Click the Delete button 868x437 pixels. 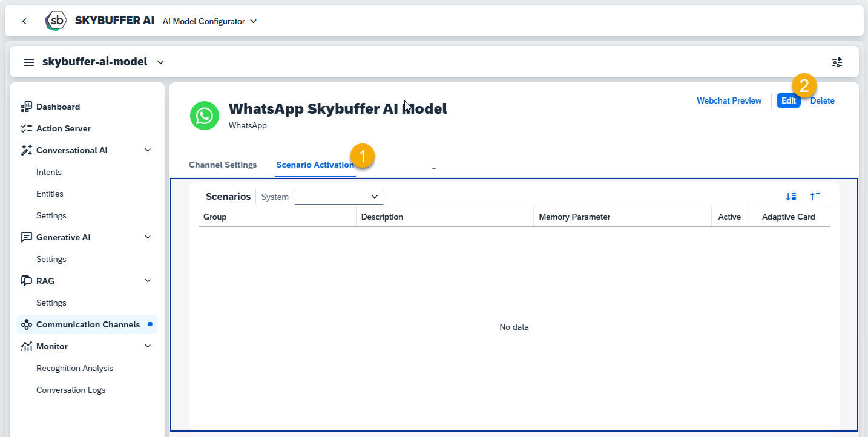822,101
